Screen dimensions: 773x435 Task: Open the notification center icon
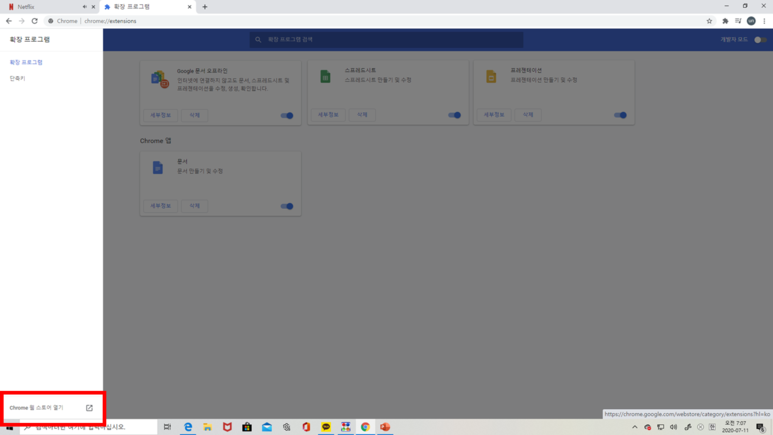pyautogui.click(x=761, y=427)
